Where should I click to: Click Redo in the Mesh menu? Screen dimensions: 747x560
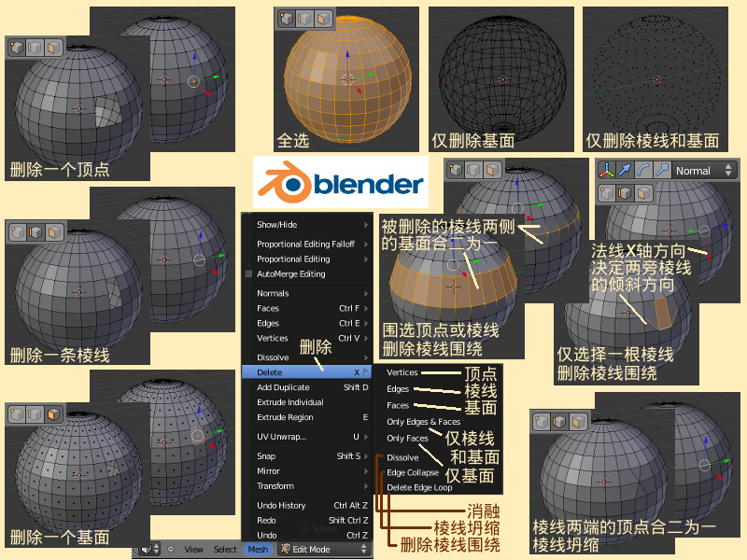coord(307,520)
